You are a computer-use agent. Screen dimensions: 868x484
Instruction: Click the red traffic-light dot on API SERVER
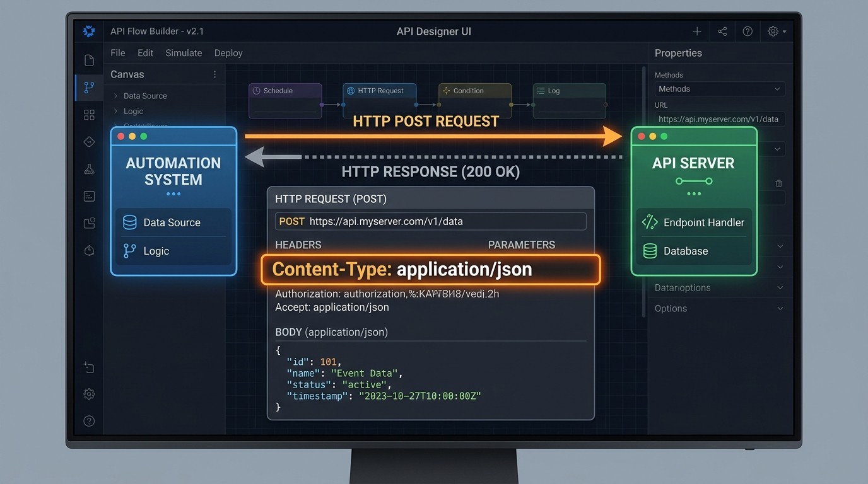[x=640, y=135]
